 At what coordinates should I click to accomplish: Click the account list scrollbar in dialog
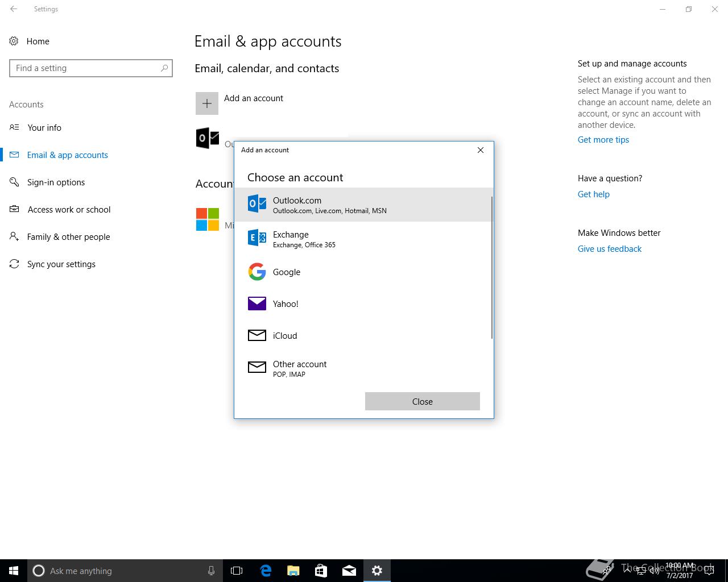tap(491, 267)
